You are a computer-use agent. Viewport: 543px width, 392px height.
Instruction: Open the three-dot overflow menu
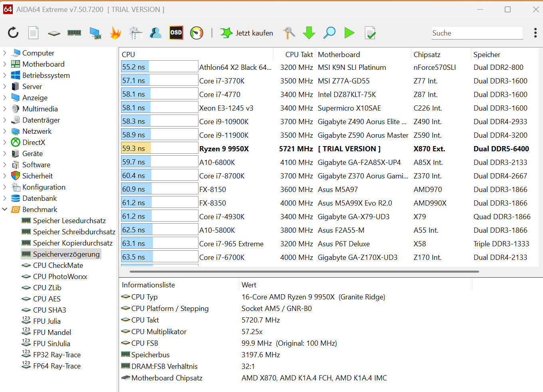[x=535, y=33]
